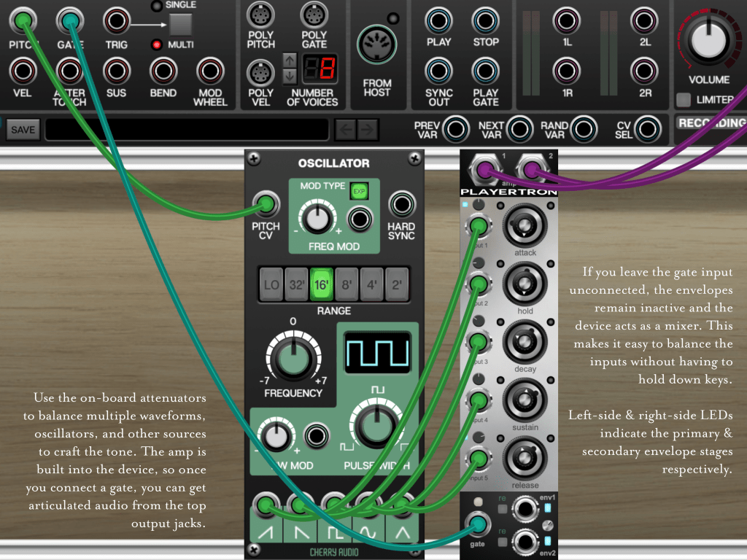The height and width of the screenshot is (560, 747).
Task: Decrease number of voices with down arrow
Action: (x=290, y=75)
